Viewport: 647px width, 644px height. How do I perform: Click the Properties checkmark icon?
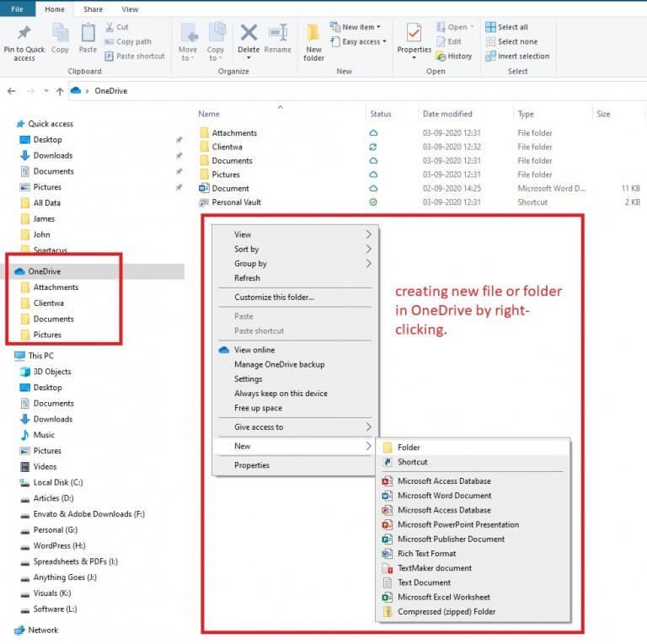tap(414, 33)
